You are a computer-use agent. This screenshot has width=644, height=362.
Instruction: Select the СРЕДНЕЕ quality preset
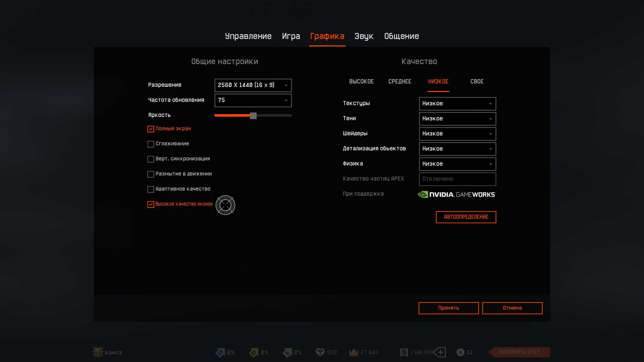pyautogui.click(x=400, y=81)
